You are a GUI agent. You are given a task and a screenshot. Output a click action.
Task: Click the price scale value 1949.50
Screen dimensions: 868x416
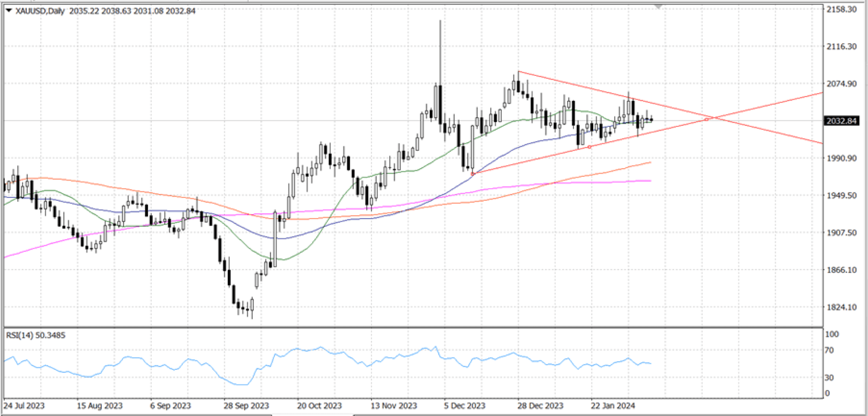(841, 195)
